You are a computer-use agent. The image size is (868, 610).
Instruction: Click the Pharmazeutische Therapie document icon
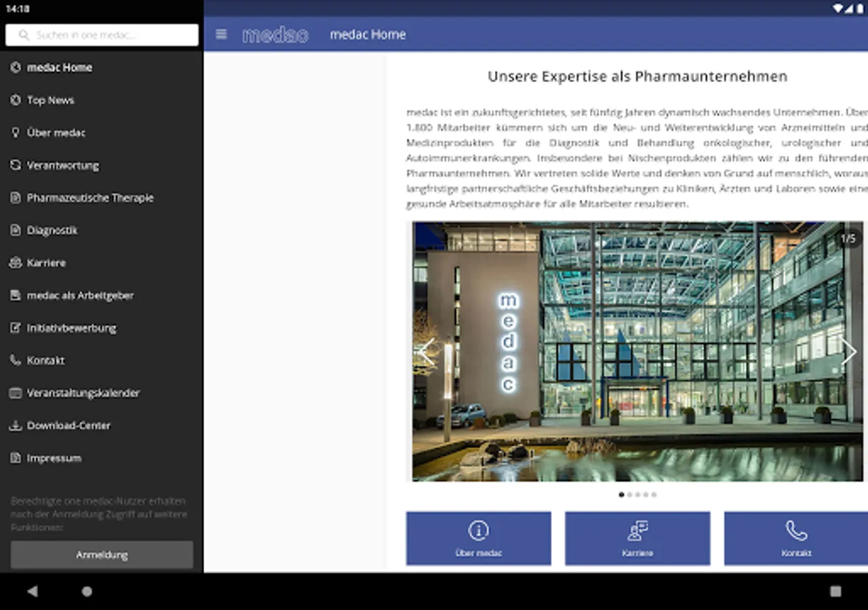pos(16,197)
